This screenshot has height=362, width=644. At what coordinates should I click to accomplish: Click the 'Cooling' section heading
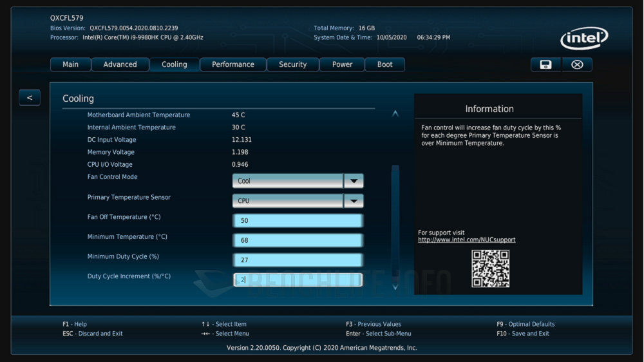coord(78,99)
